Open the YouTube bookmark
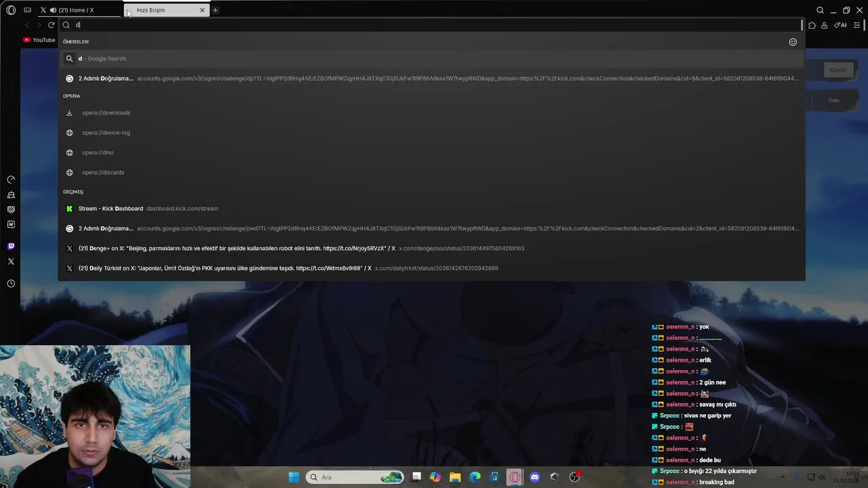The image size is (868, 488). coord(39,40)
